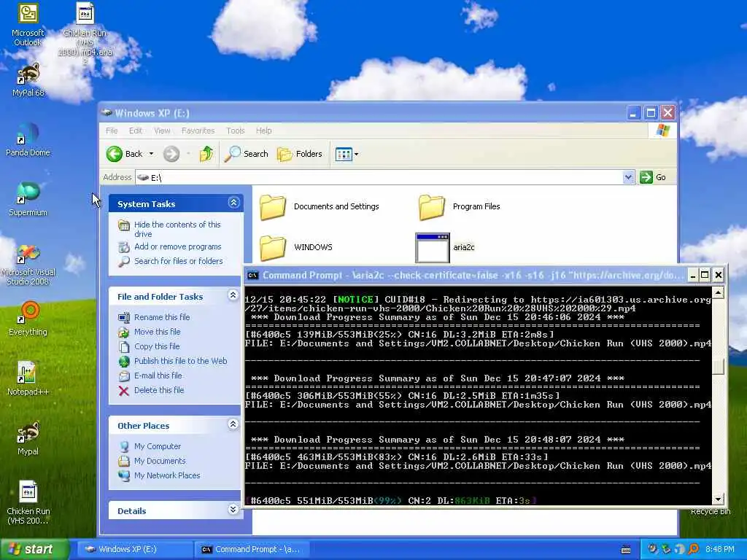Expand the Details panel
Screen dimensions: 747x560
pyautogui.click(x=233, y=510)
